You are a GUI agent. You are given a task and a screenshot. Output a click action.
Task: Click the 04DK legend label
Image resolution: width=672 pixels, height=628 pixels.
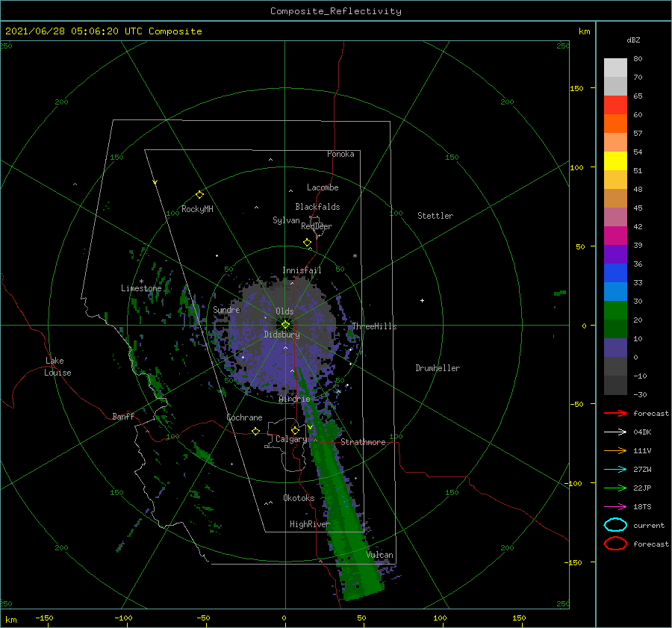point(642,432)
